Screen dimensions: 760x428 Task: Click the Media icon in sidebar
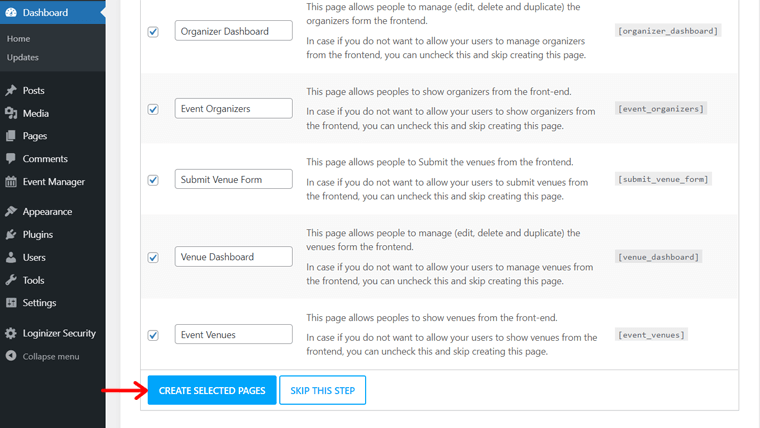point(11,114)
